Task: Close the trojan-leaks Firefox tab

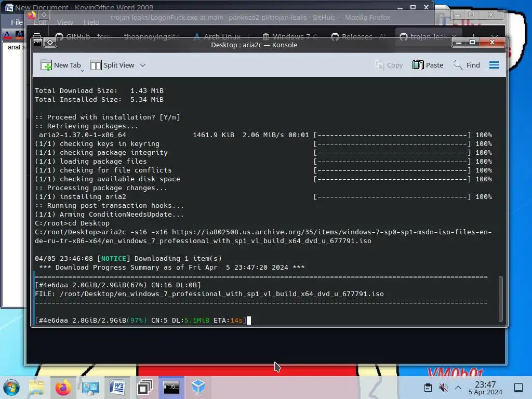Action: tap(454, 36)
